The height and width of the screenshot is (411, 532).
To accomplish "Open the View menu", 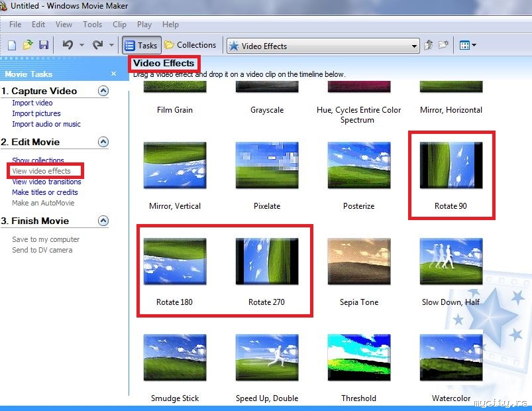I will coord(64,25).
